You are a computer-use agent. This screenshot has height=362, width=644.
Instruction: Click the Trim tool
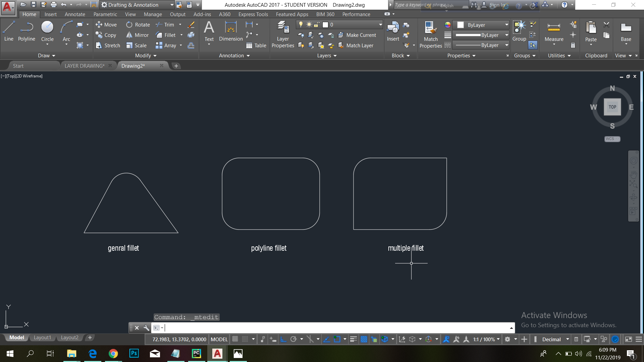pyautogui.click(x=165, y=24)
